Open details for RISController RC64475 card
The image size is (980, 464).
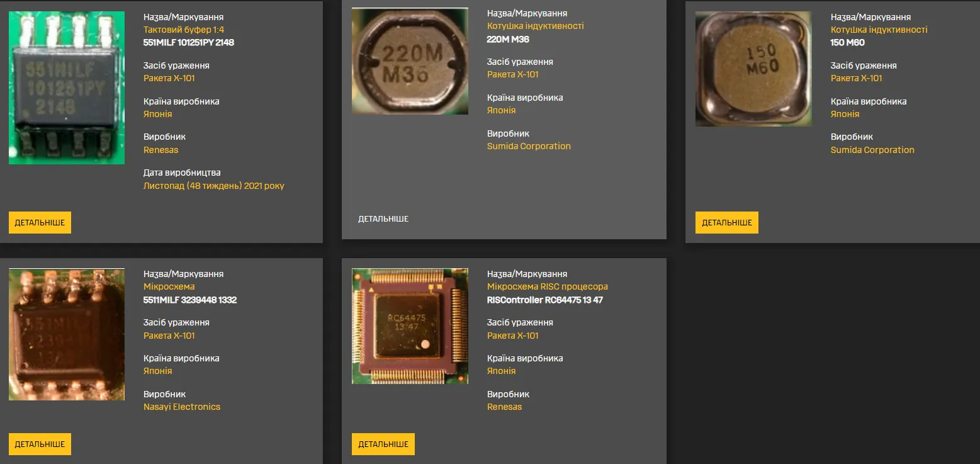[383, 444]
